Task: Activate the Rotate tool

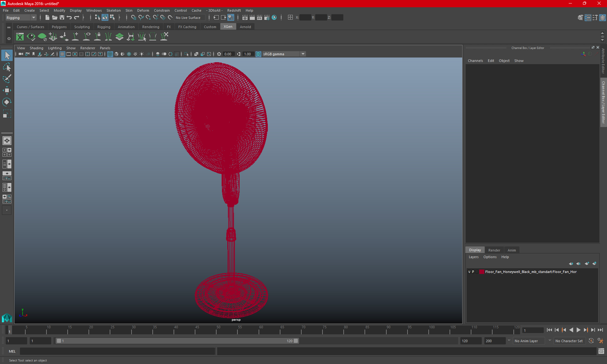Action: point(7,102)
